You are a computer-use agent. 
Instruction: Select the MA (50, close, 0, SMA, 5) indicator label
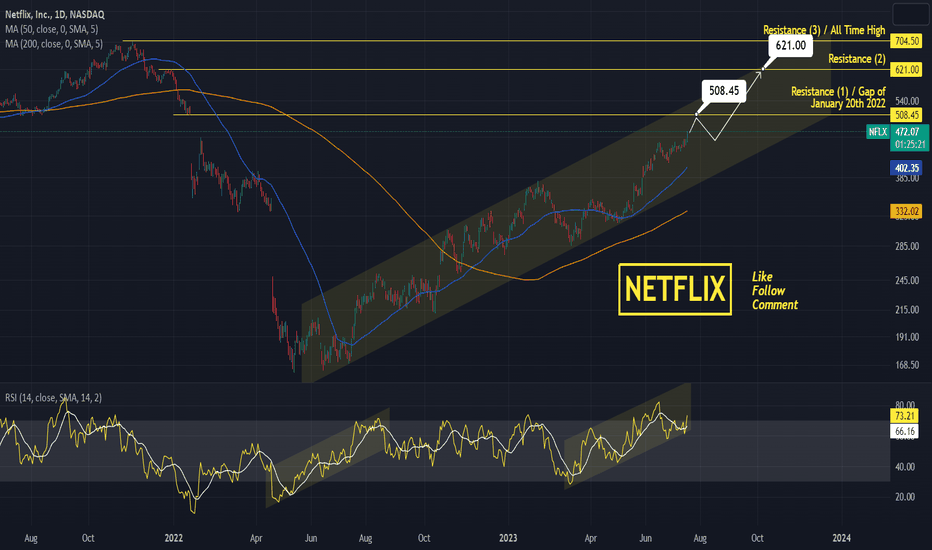[x=52, y=29]
